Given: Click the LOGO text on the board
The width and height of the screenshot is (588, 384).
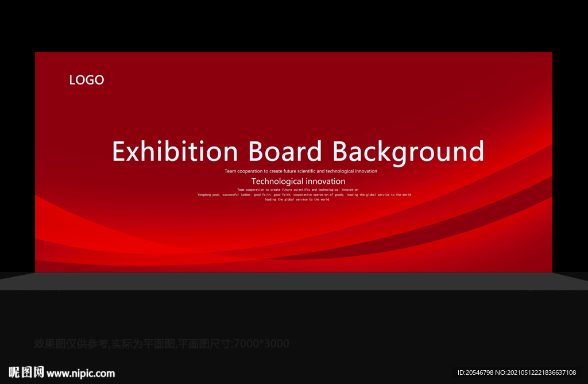Looking at the screenshot, I should pos(87,80).
